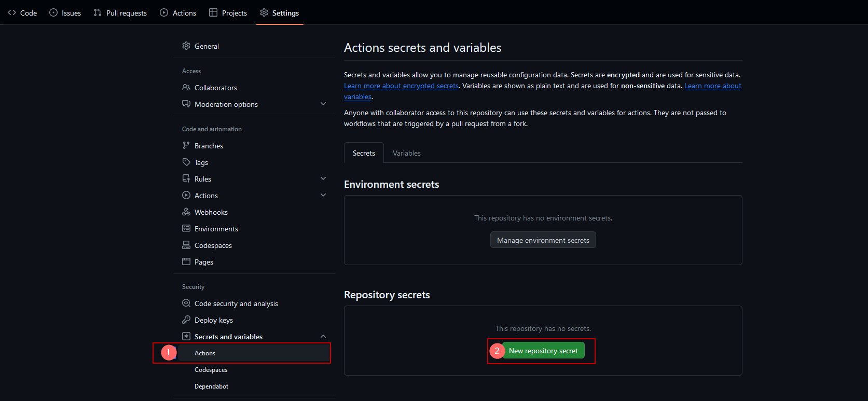Click the Environments server icon
This screenshot has width=868, height=401.
point(186,229)
